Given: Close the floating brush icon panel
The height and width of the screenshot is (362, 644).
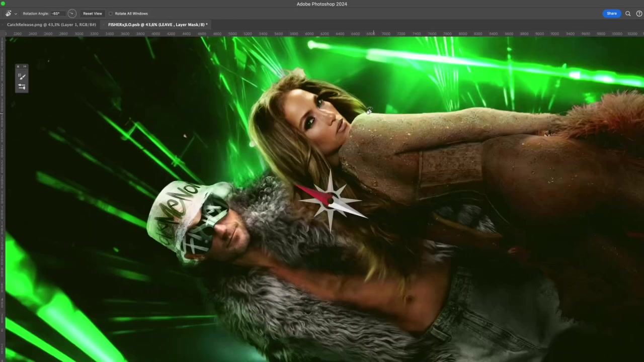Looking at the screenshot, I should [x=18, y=66].
